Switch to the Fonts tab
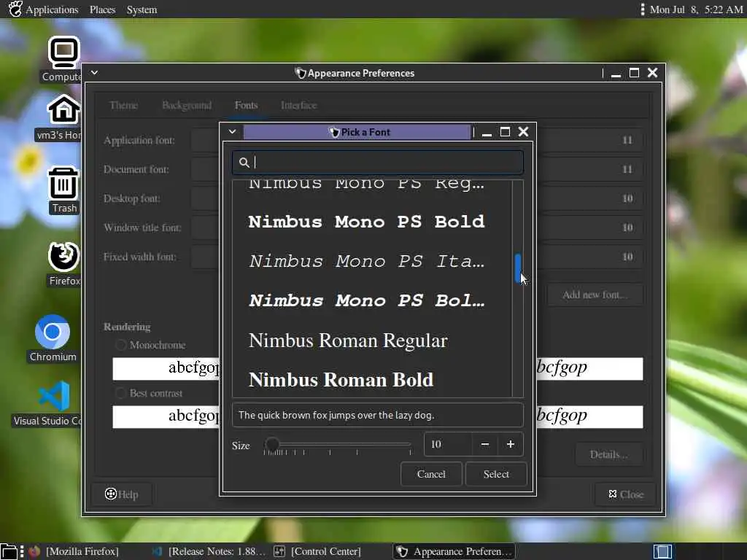The image size is (747, 560). 246,105
